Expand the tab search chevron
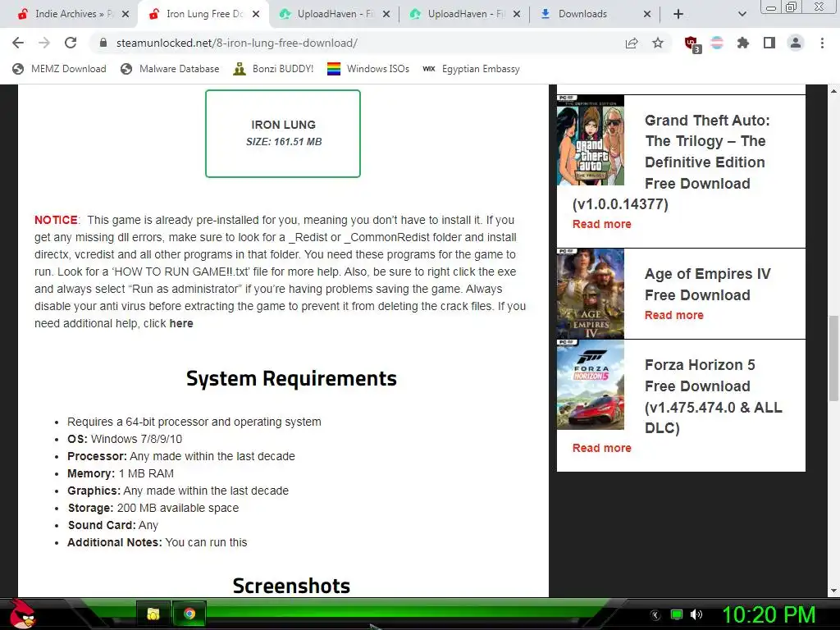 click(742, 14)
